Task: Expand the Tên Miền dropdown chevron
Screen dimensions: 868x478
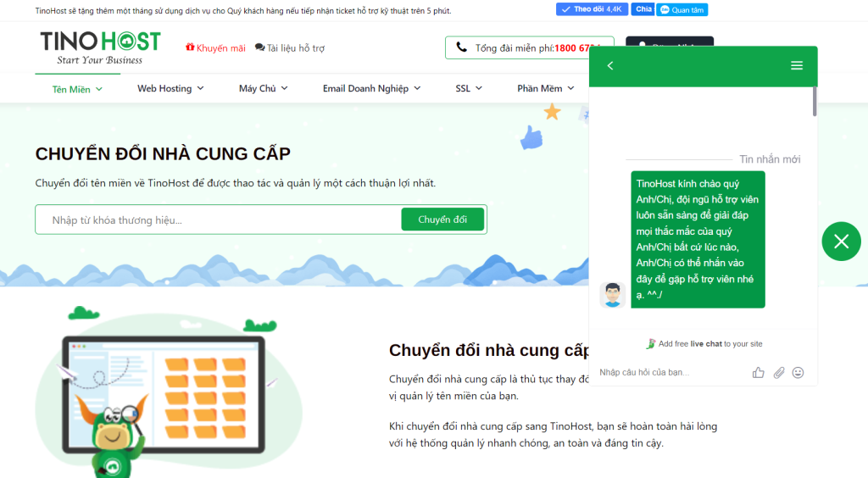Action: (x=99, y=89)
